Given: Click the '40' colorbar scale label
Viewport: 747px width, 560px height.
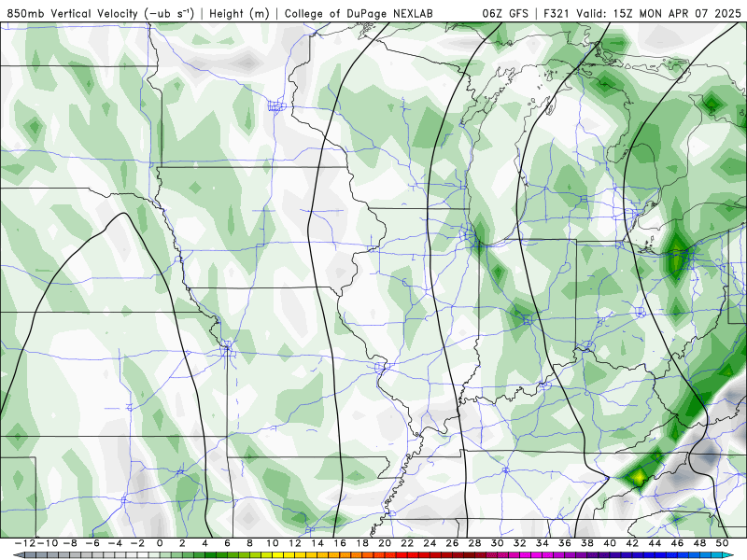Looking at the screenshot, I should tap(610, 543).
